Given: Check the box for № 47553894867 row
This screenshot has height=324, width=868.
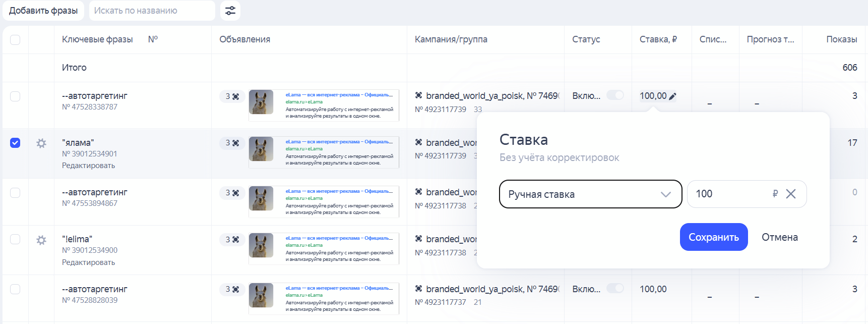Looking at the screenshot, I should point(15,193).
